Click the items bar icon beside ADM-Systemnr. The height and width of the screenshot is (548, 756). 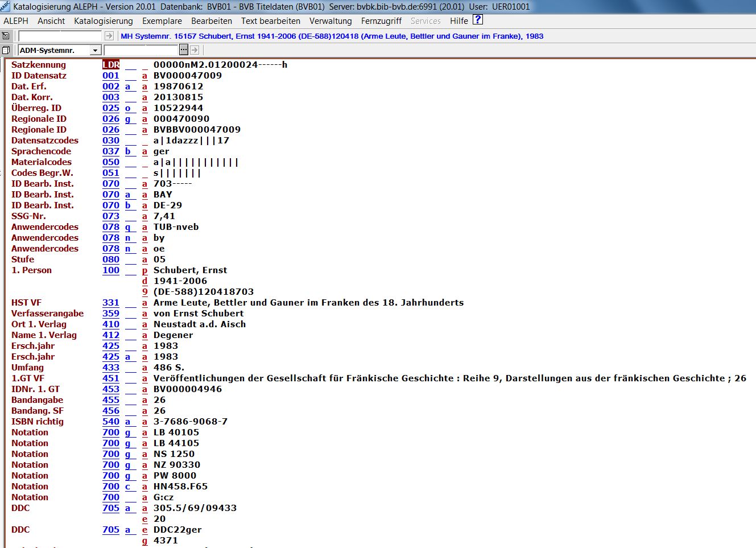pos(6,50)
